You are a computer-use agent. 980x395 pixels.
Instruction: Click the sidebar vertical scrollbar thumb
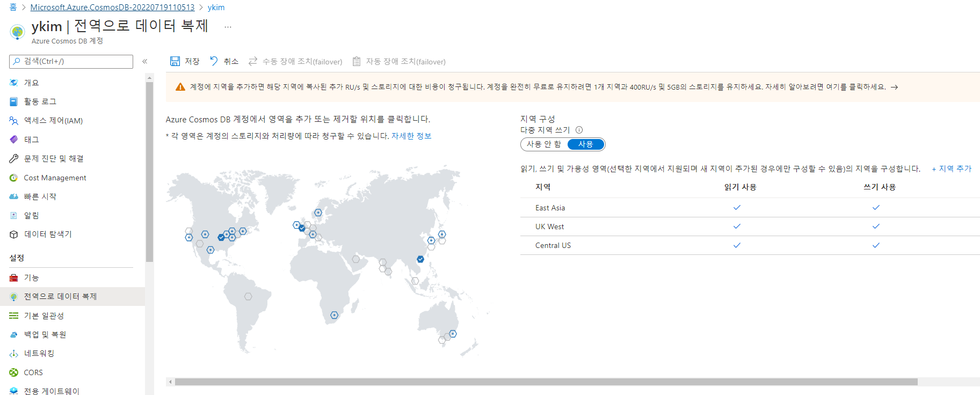click(x=149, y=172)
